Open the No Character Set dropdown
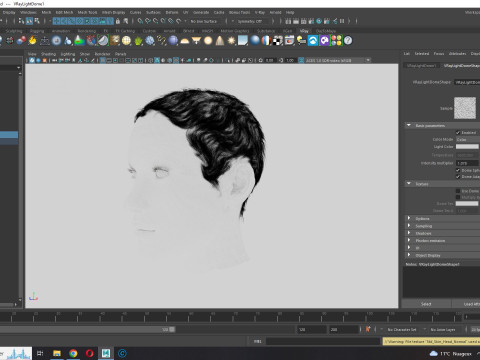This screenshot has width=480, height=360. [402, 329]
